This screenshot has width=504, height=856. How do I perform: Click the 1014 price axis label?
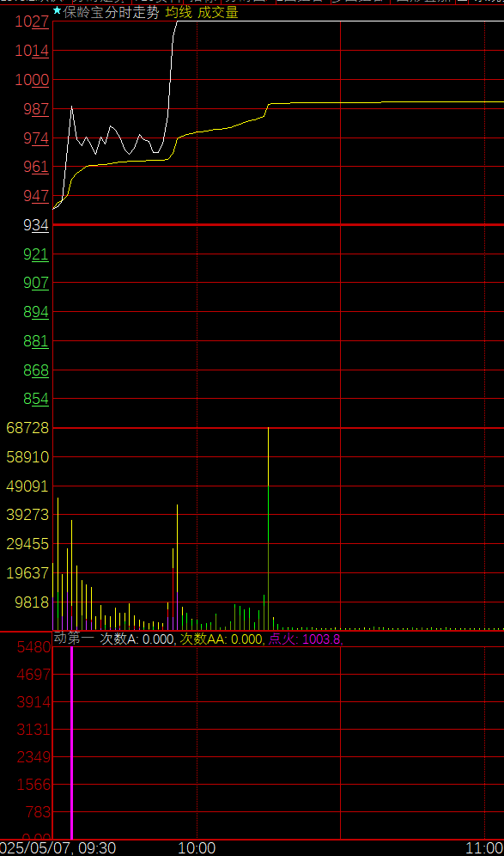(32, 51)
